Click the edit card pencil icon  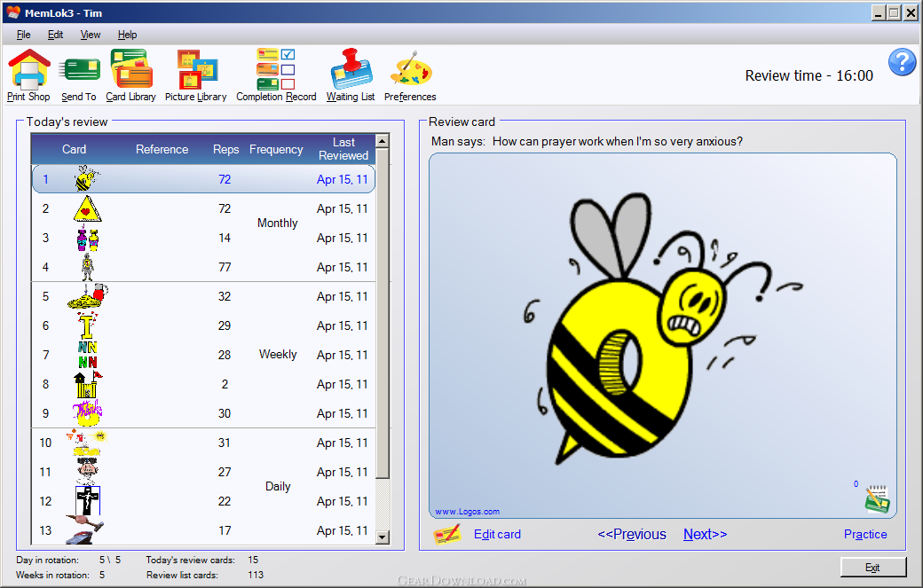coord(446,534)
